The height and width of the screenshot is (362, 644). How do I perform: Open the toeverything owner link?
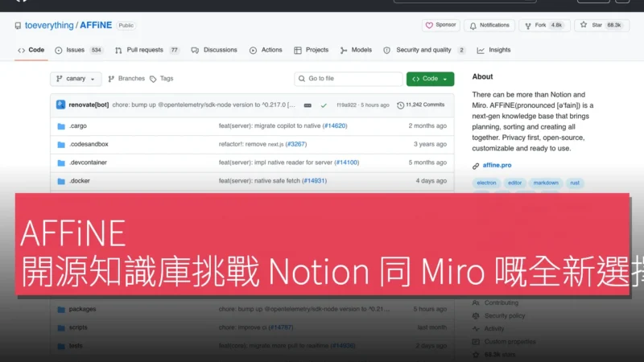pos(49,26)
